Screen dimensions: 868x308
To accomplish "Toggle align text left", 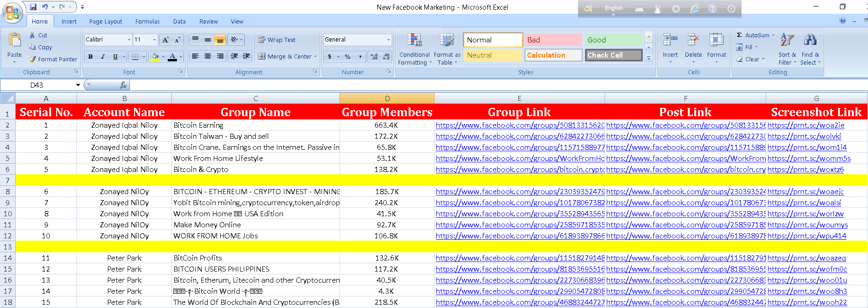I will tap(195, 56).
